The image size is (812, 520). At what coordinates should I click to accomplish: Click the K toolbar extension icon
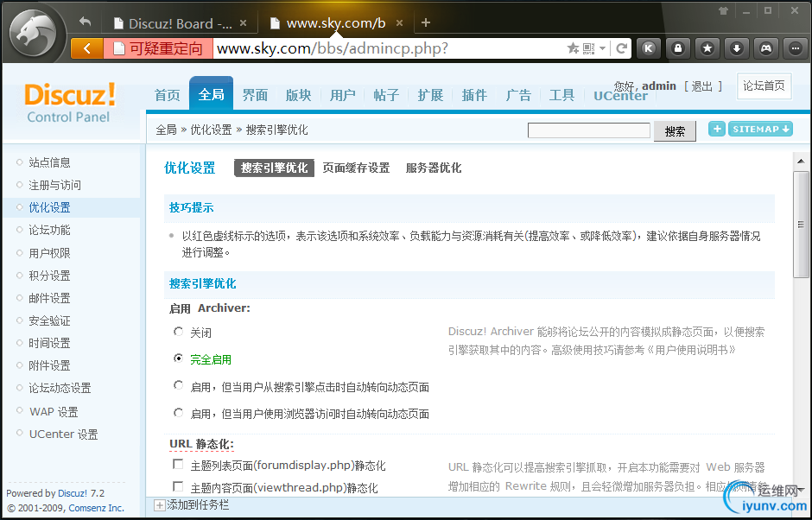tap(649, 48)
